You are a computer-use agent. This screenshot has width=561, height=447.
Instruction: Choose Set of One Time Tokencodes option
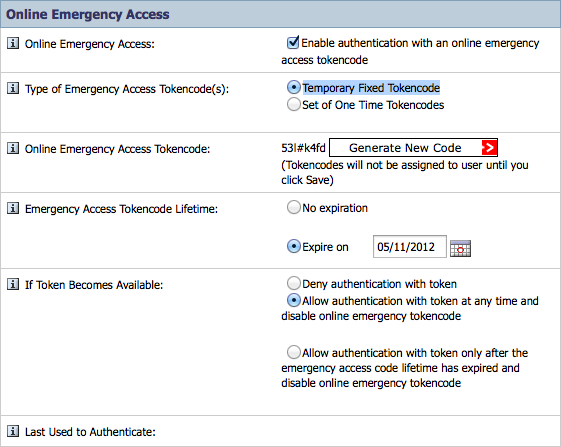click(x=293, y=105)
